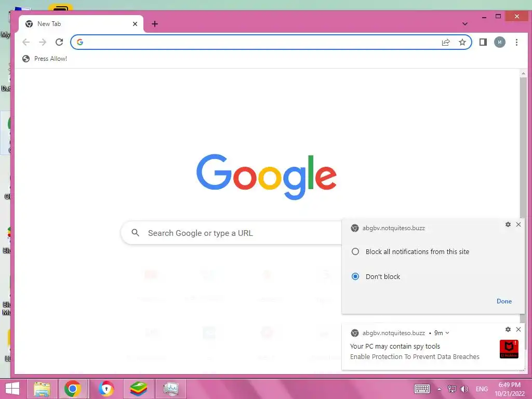Click Done in notification settings

click(504, 301)
